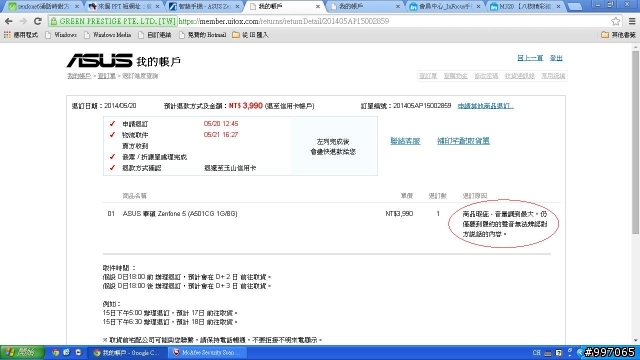Image resolution: width=640 pixels, height=360 pixels.
Task: Open the first item in top-right nav menu
Action: 428,76
